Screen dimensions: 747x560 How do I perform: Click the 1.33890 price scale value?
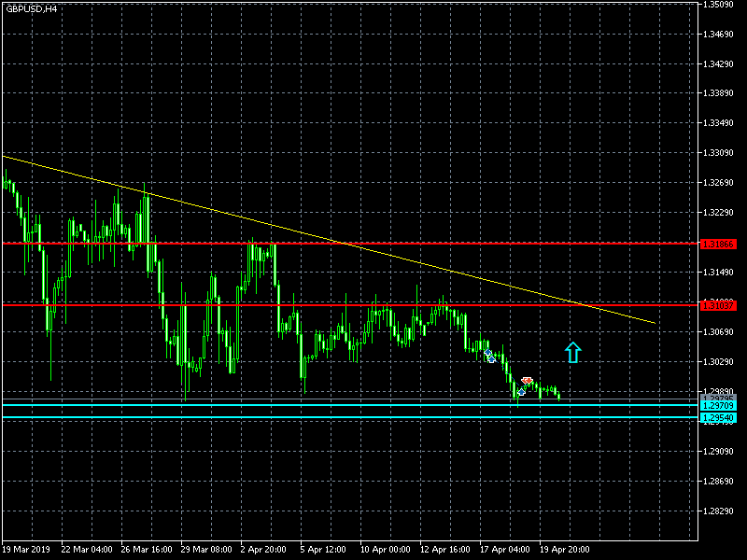click(x=722, y=93)
